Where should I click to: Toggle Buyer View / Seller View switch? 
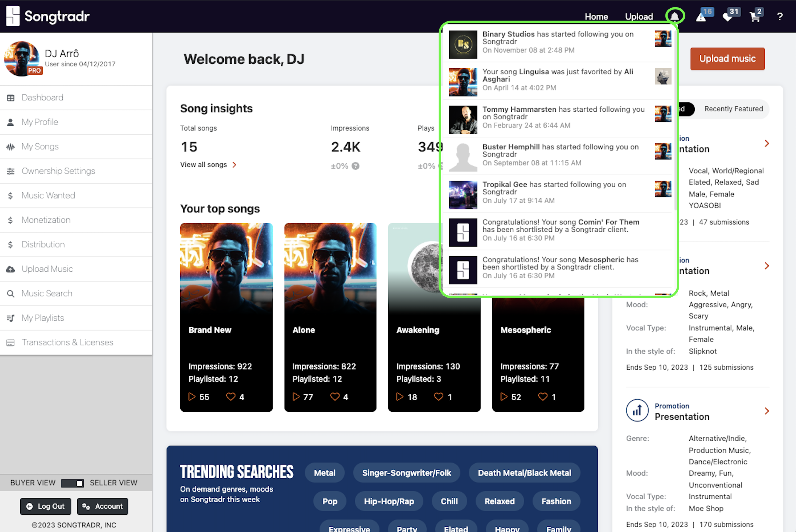pos(72,483)
